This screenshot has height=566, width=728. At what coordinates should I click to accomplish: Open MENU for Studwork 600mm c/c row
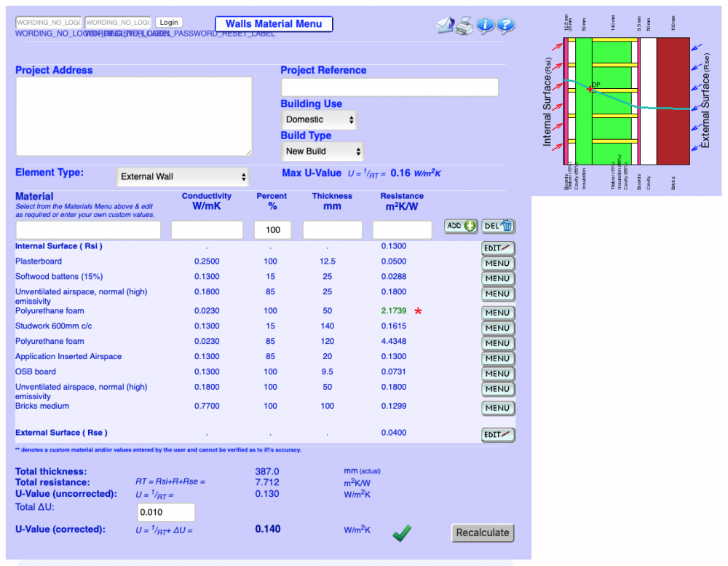[498, 329]
